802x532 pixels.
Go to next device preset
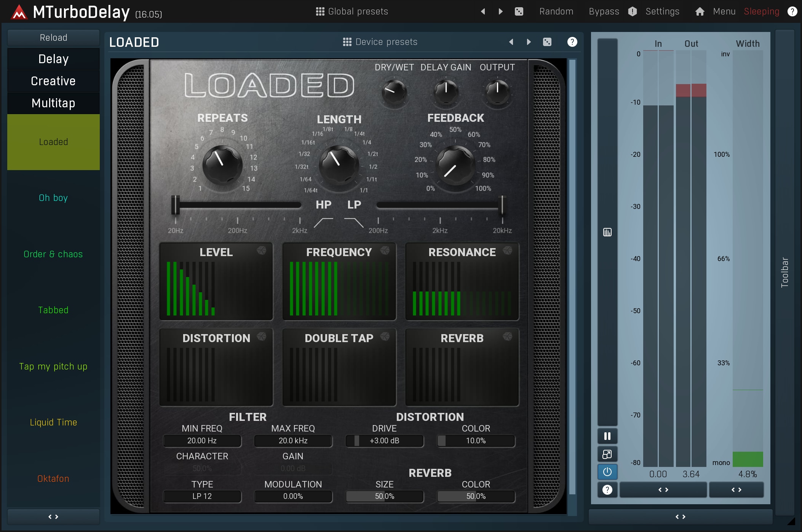point(529,42)
